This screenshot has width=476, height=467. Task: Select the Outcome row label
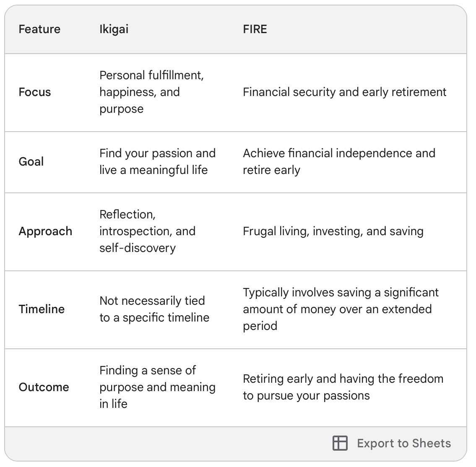(44, 387)
